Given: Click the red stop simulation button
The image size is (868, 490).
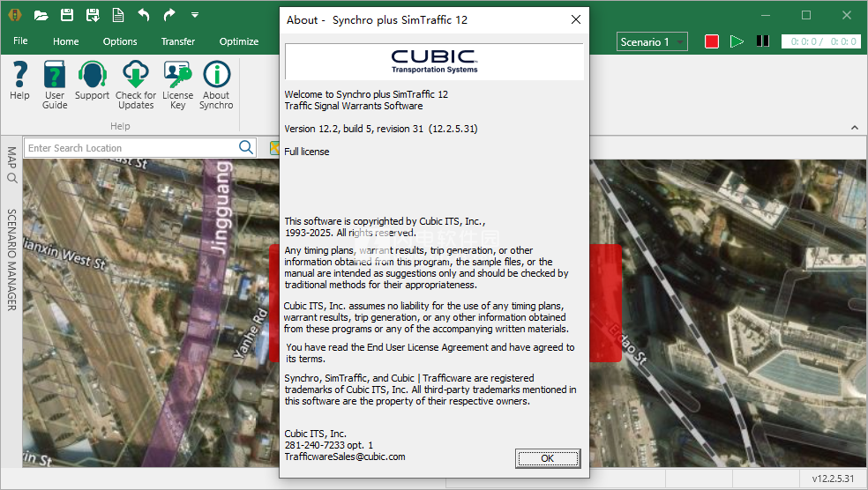Looking at the screenshot, I should (x=711, y=41).
